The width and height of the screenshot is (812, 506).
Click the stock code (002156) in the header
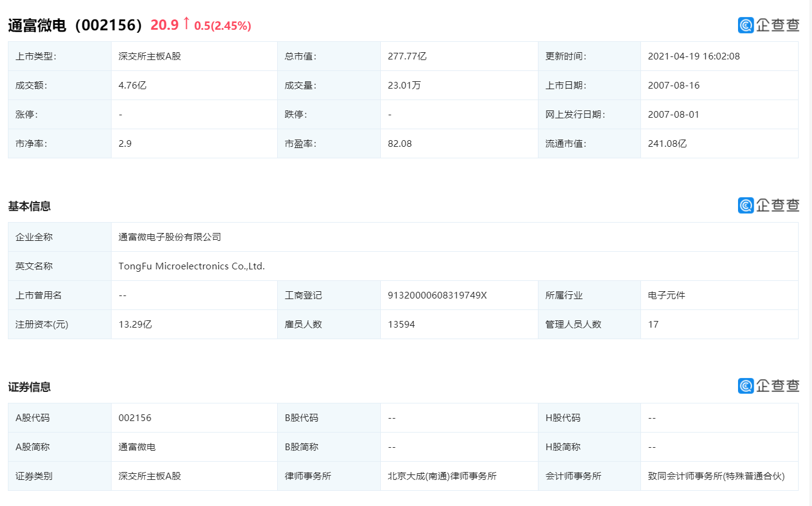(110, 25)
